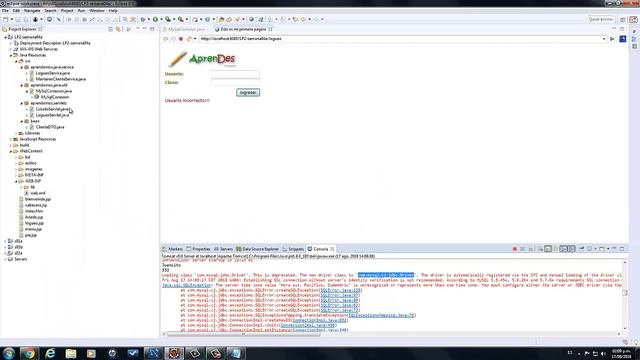Open the File menu

[5, 11]
